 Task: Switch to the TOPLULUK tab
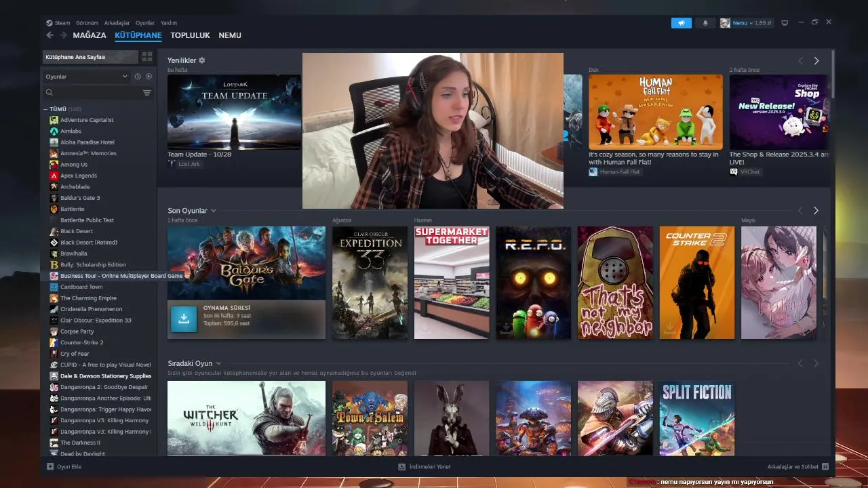pos(191,35)
